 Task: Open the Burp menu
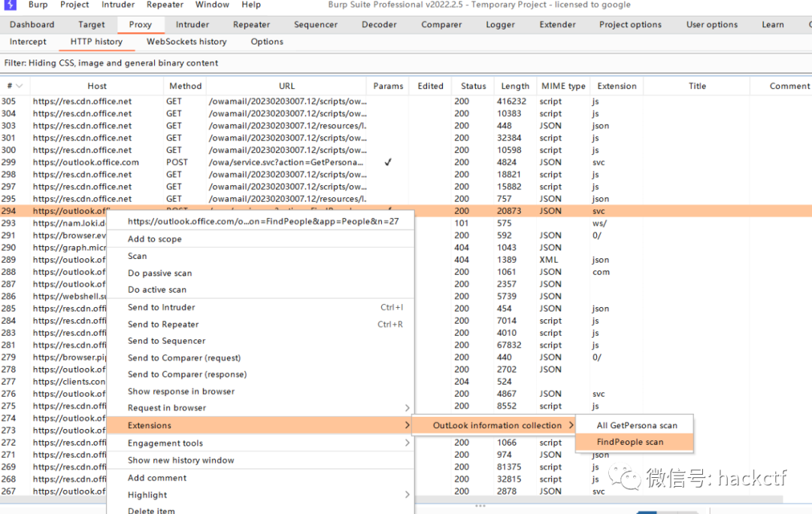pos(38,5)
